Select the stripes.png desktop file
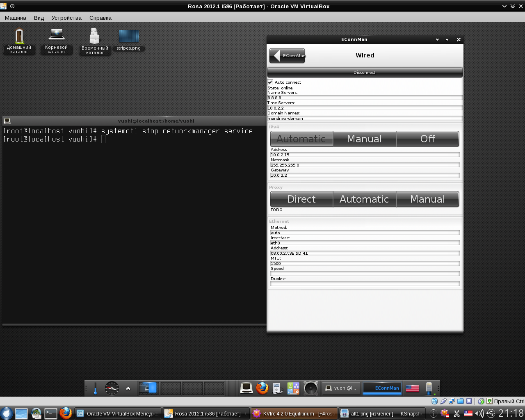 (128, 40)
